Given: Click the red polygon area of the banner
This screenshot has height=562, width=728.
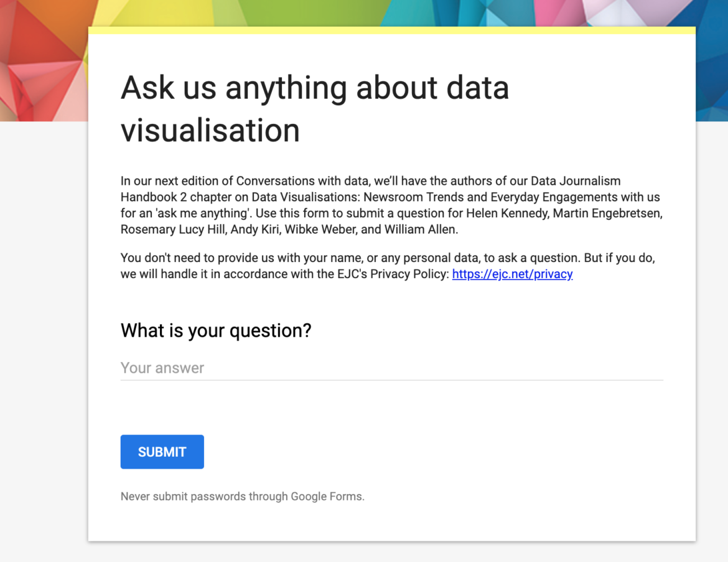Looking at the screenshot, I should tap(42, 70).
